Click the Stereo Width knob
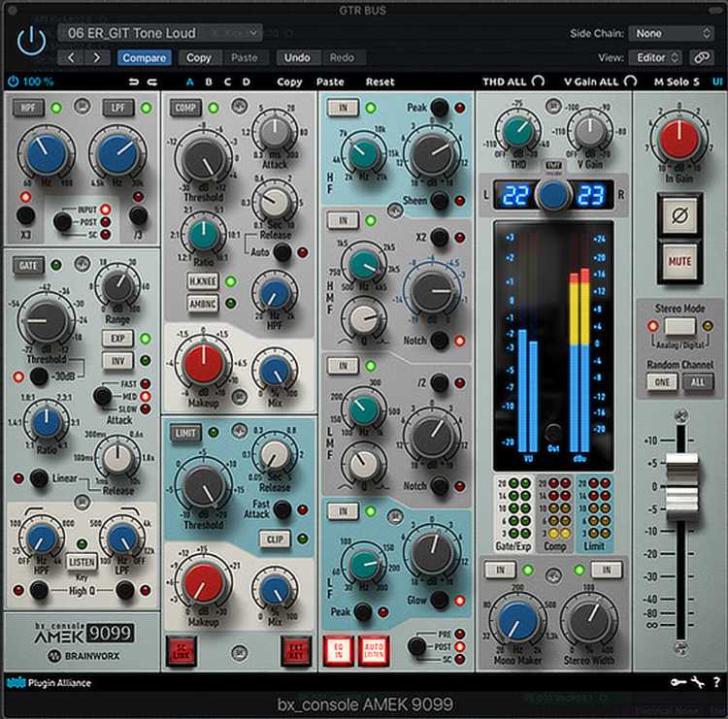The image size is (728, 719). pyautogui.click(x=589, y=621)
